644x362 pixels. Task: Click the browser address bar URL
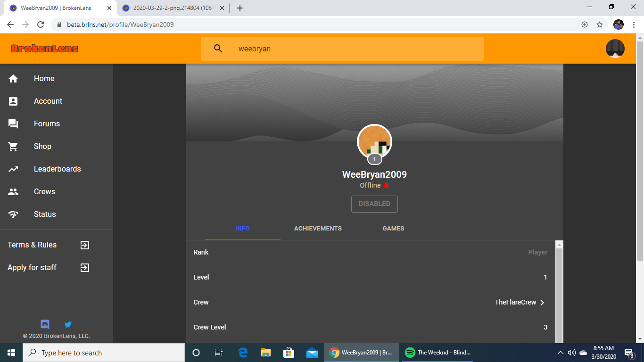pyautogui.click(x=120, y=25)
